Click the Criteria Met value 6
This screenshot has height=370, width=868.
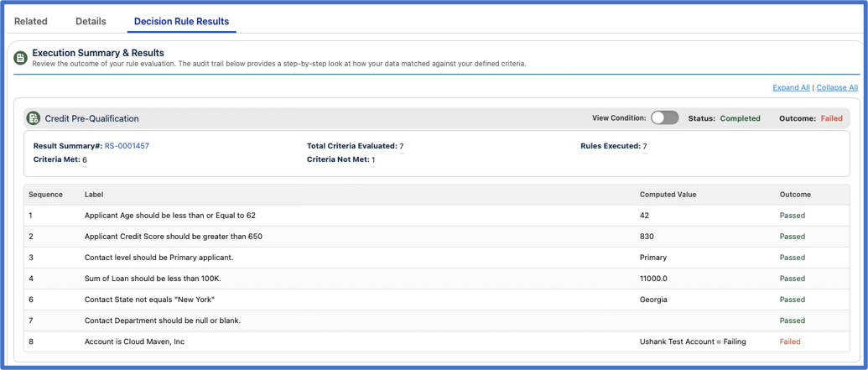85,160
